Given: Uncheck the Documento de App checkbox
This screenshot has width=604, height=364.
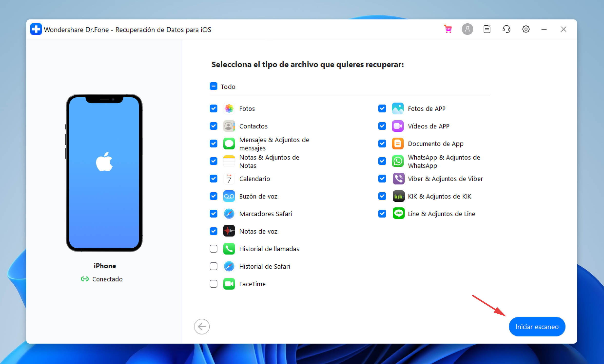Looking at the screenshot, I should (382, 144).
